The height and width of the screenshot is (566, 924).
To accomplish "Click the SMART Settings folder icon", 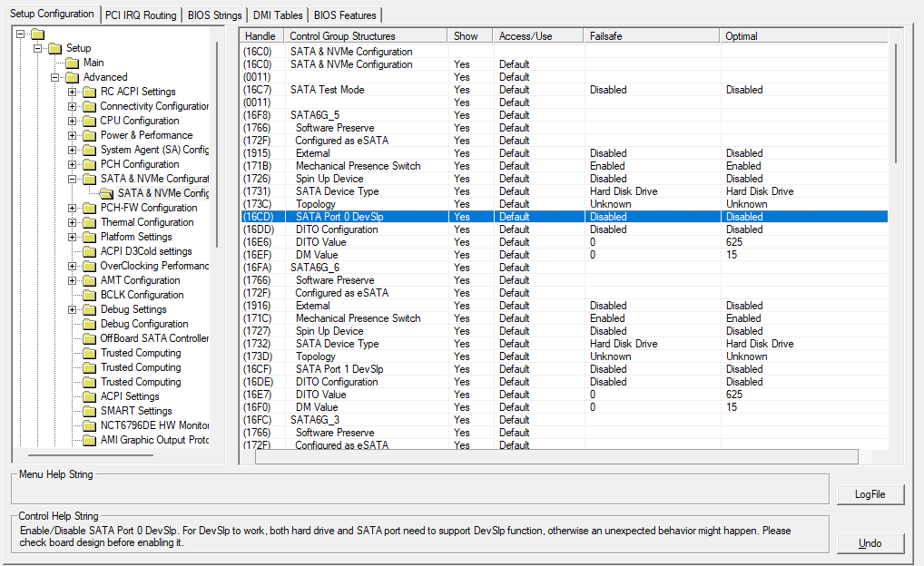I will pos(90,411).
